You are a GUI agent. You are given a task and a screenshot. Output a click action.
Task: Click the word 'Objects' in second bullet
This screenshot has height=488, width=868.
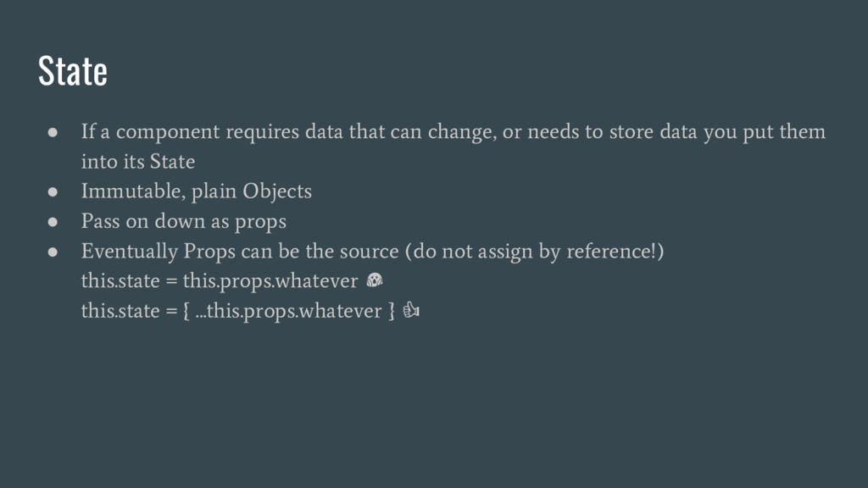click(x=277, y=191)
